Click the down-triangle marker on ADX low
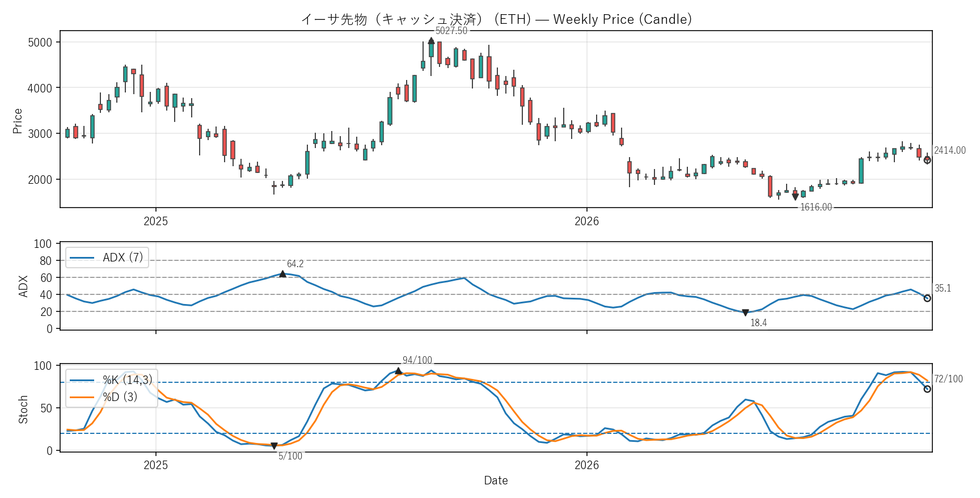This screenshot has height=498, width=980. coord(745,313)
